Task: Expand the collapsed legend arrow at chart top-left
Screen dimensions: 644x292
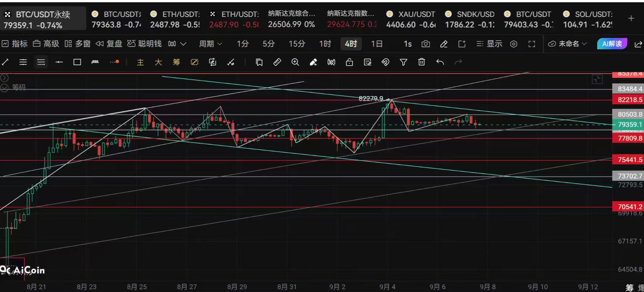Action: pos(4,78)
